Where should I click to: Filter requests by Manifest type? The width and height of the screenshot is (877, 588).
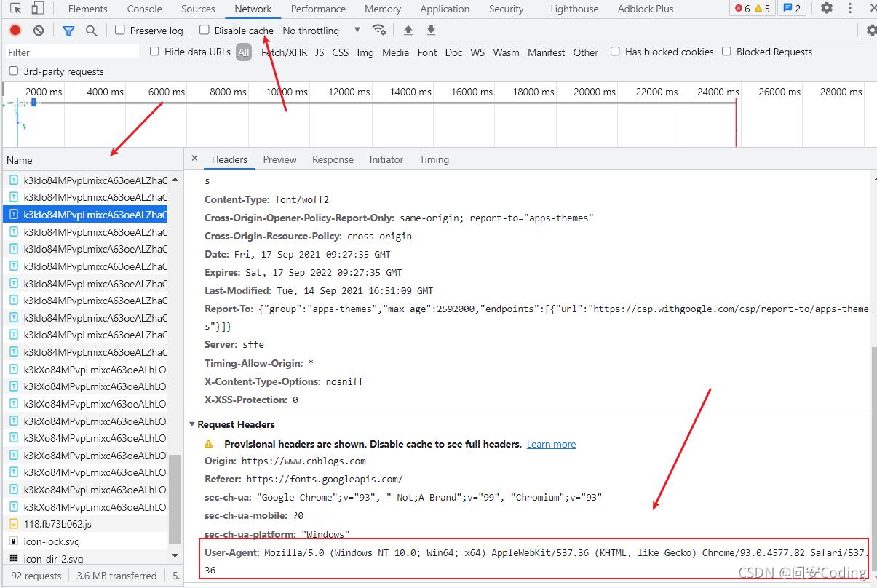(x=546, y=52)
